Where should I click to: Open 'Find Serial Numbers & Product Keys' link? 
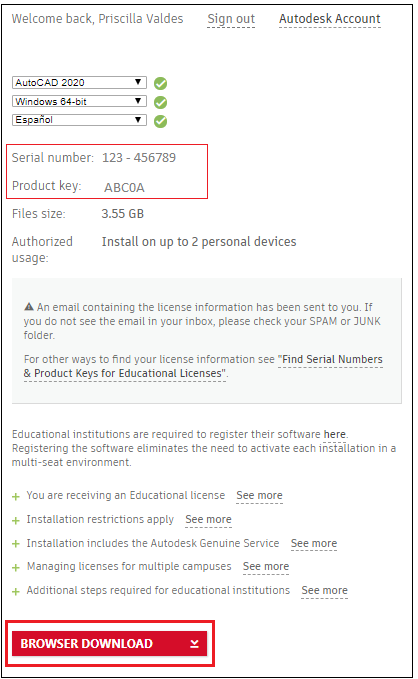click(203, 366)
